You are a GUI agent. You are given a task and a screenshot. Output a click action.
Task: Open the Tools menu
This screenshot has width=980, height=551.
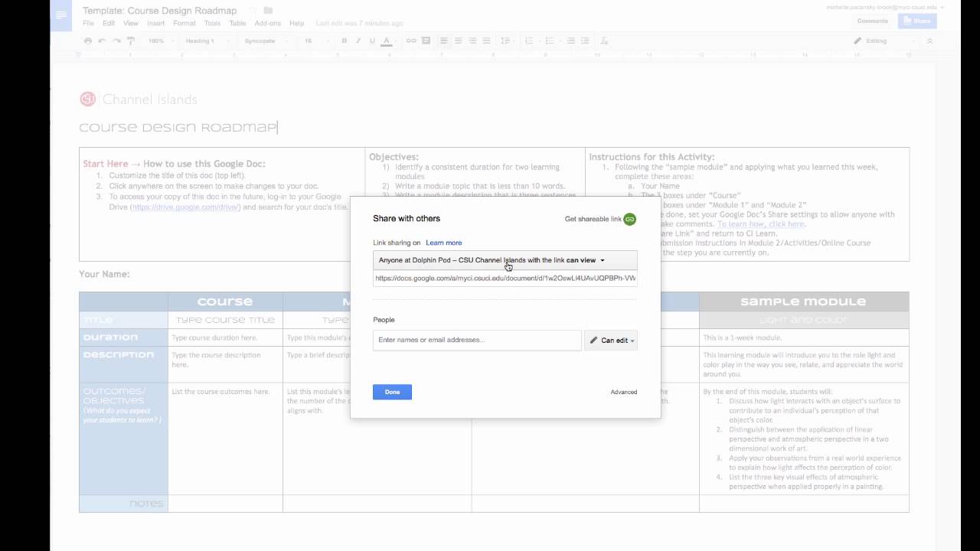(x=212, y=24)
